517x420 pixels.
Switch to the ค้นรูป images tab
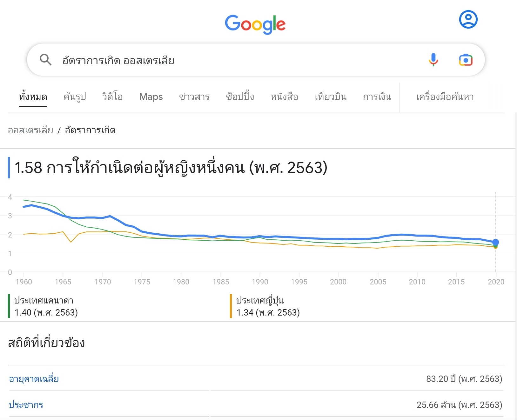pos(75,97)
